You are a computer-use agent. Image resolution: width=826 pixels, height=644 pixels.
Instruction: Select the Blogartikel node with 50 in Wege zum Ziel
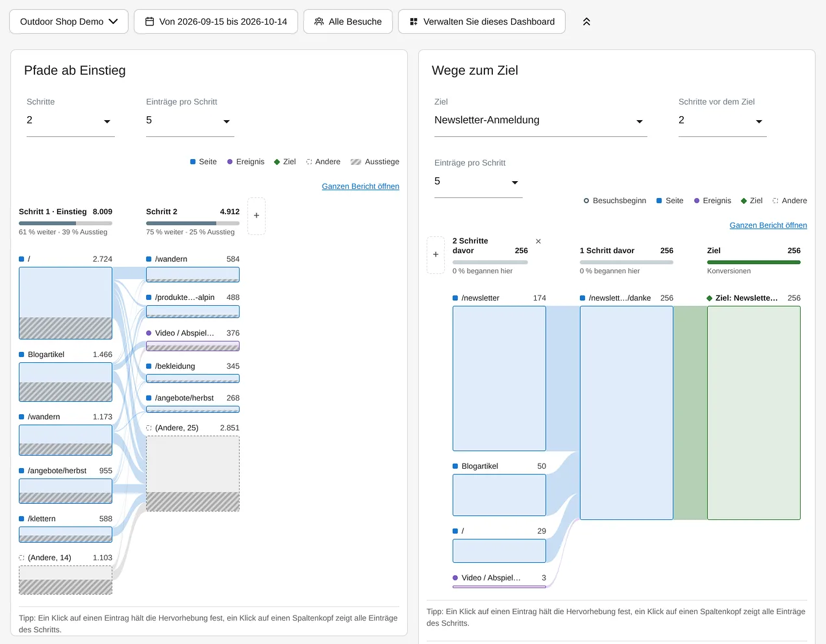click(x=499, y=495)
